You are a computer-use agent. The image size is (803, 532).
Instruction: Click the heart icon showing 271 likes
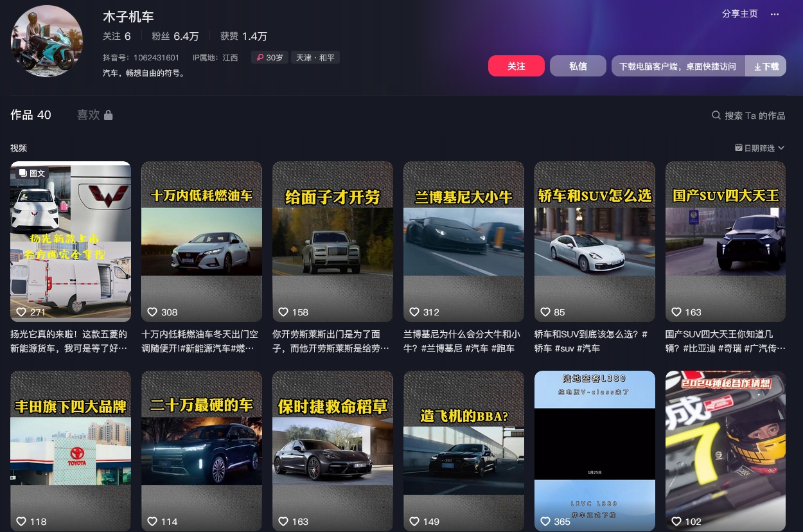pyautogui.click(x=21, y=312)
